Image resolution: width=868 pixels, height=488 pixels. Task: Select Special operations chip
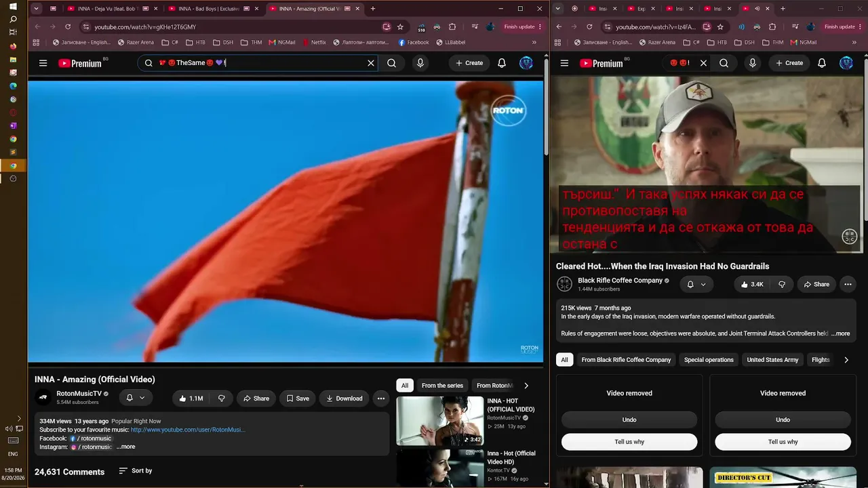click(709, 360)
